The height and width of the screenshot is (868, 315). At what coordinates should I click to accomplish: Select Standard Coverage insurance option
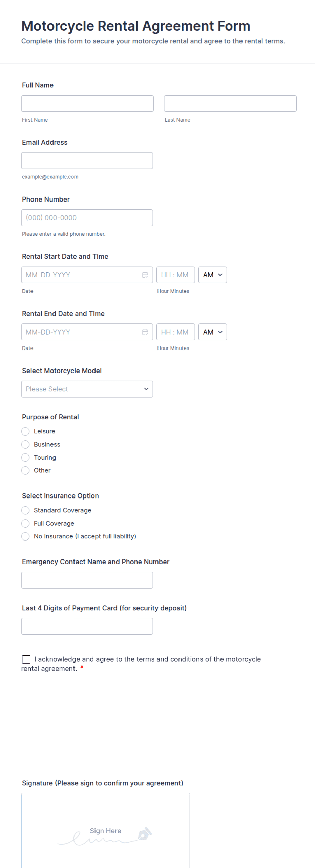point(25,510)
